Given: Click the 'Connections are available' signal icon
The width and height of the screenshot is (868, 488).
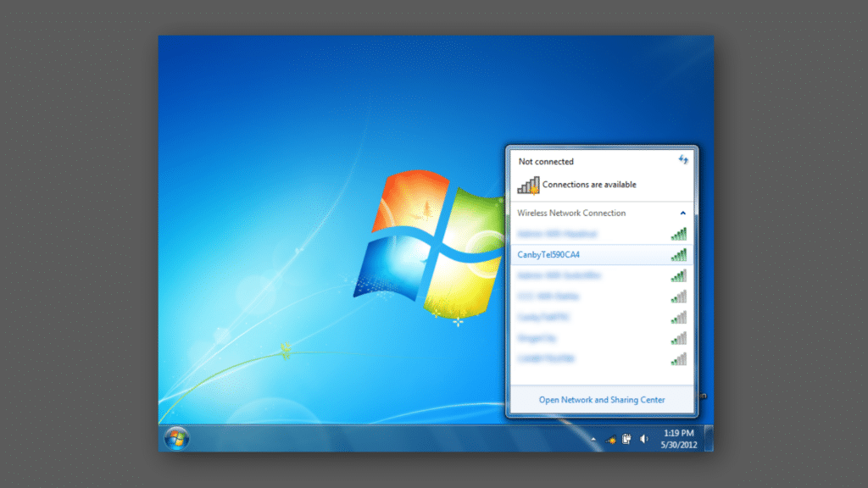Looking at the screenshot, I should point(528,185).
